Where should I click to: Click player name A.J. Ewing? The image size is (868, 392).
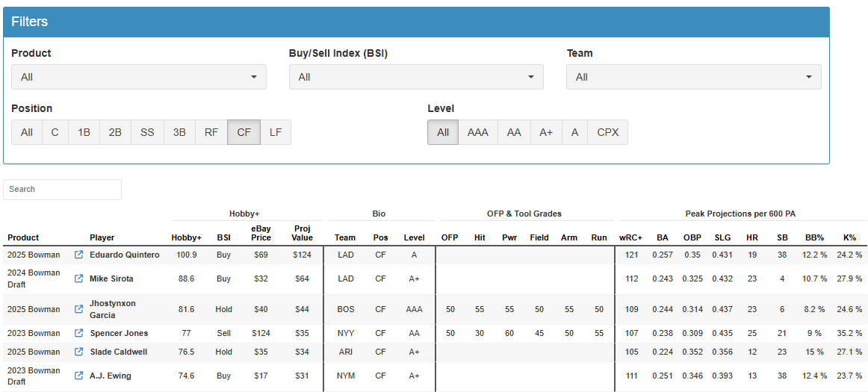[x=110, y=376]
